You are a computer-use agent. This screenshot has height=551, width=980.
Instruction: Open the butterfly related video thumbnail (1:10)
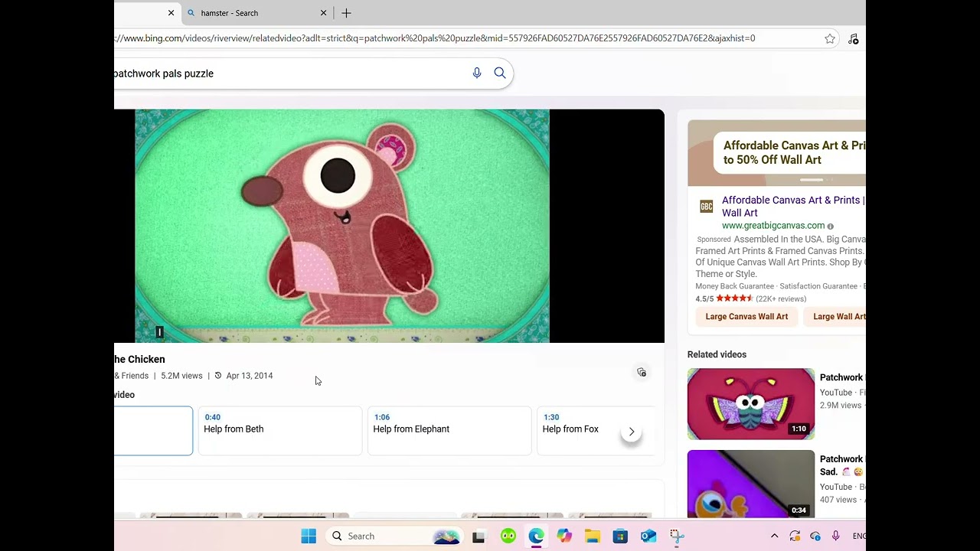(x=751, y=404)
